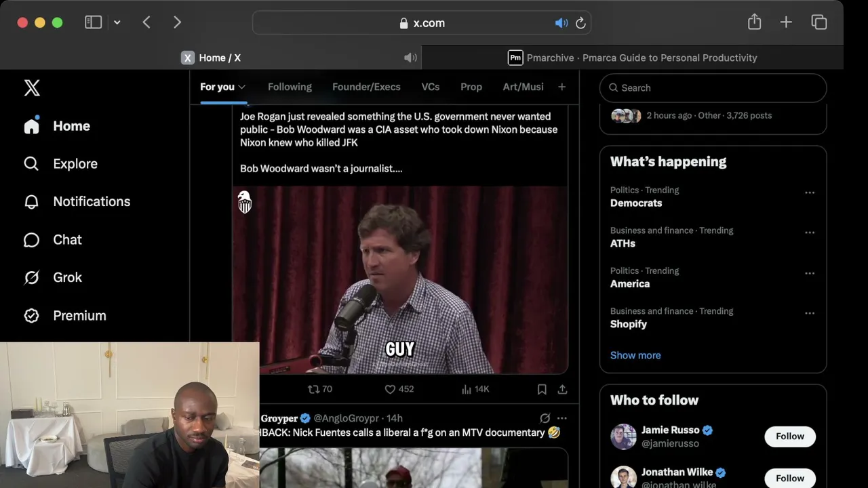Open the Premium badge icon
Screen dimensions: 868x488
(x=32, y=316)
